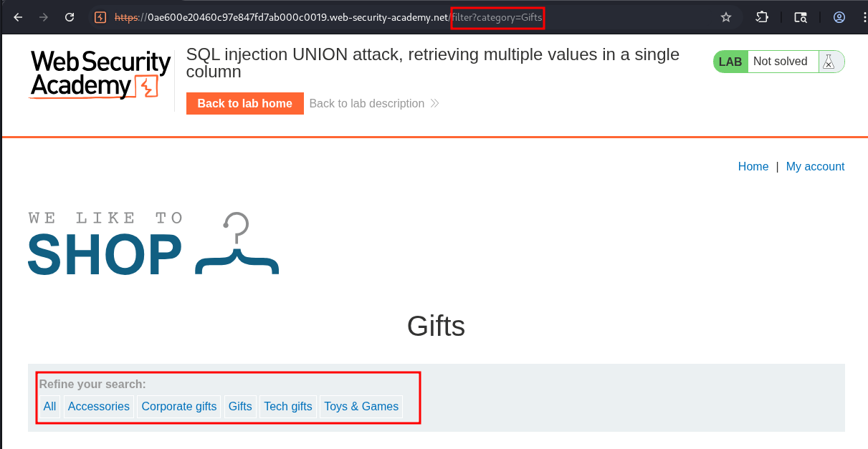Filter by Corporate gifts category
Image resolution: width=868 pixels, height=449 pixels.
(x=179, y=407)
